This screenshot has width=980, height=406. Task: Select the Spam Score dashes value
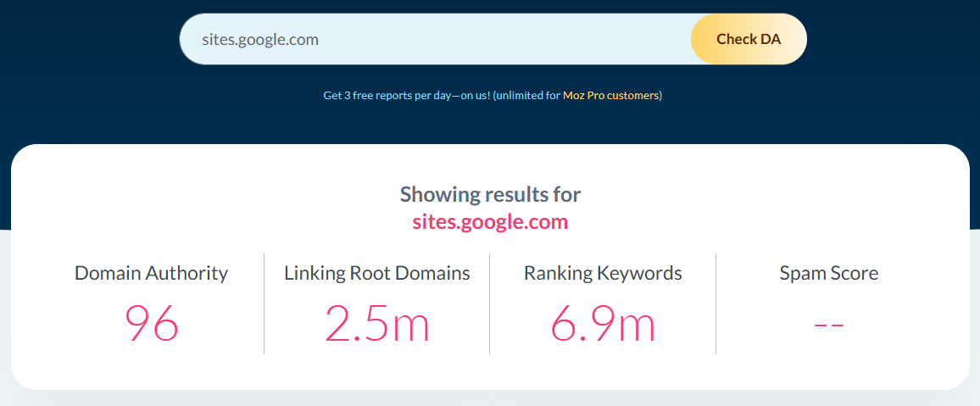829,325
